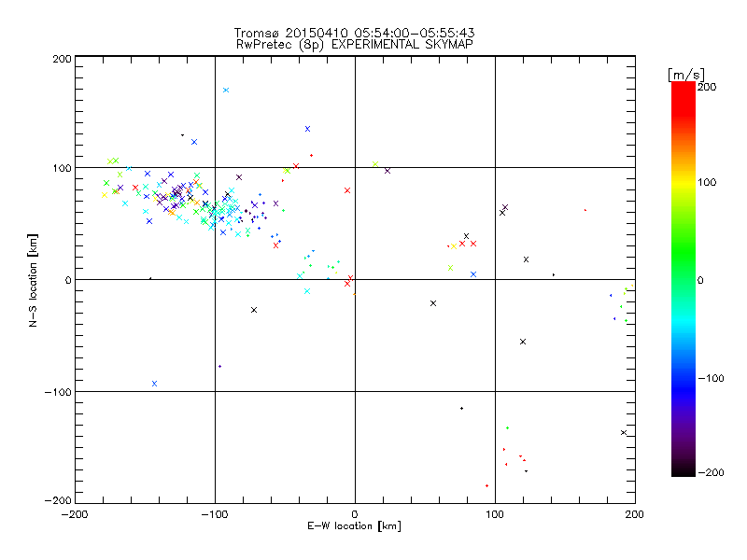Click the '200' label on the colorbar
The width and height of the screenshot is (747, 560).
(x=707, y=87)
